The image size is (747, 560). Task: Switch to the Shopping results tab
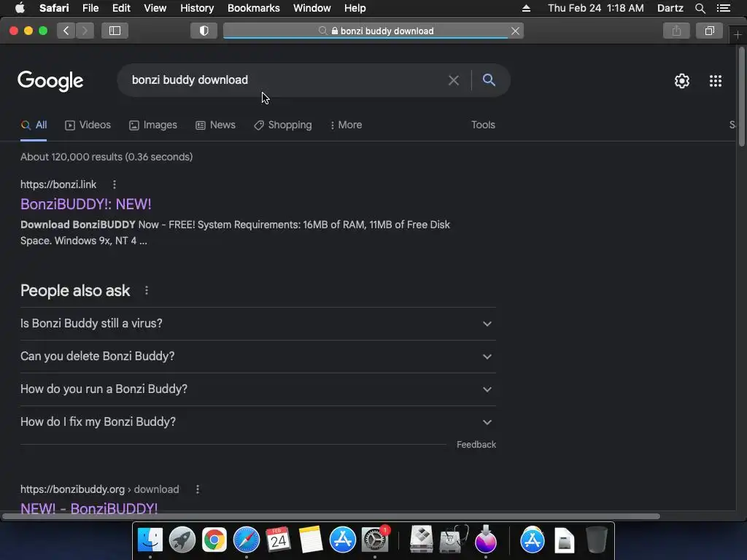click(283, 125)
